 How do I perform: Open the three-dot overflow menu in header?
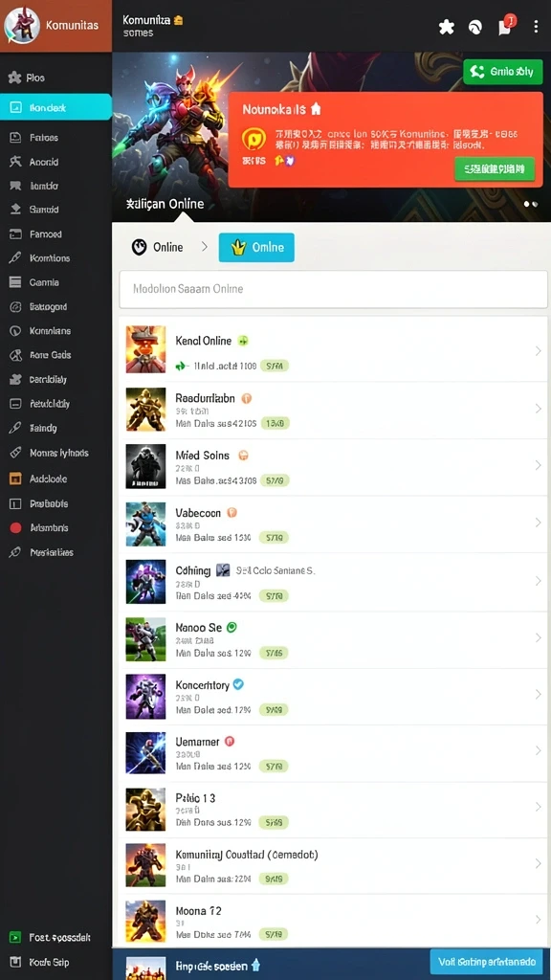[x=536, y=26]
